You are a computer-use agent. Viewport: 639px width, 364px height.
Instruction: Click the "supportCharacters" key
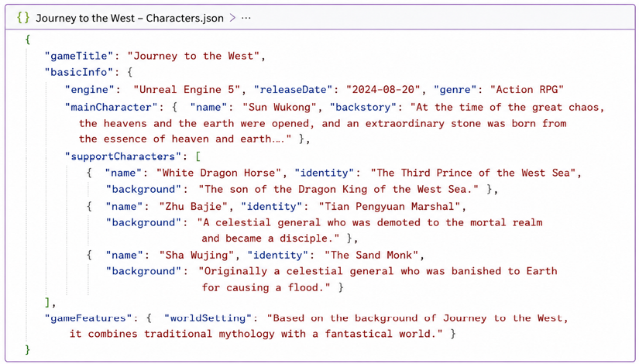(122, 156)
